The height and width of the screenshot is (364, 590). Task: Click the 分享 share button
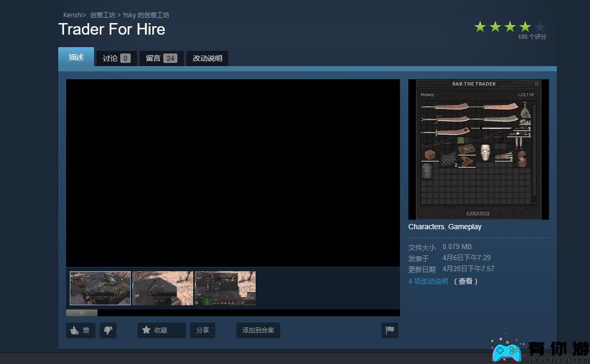pos(203,330)
